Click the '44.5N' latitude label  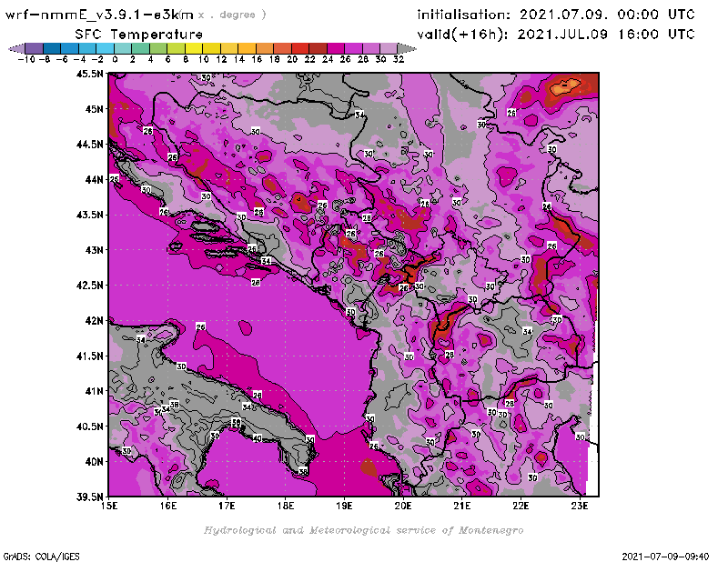(89, 145)
